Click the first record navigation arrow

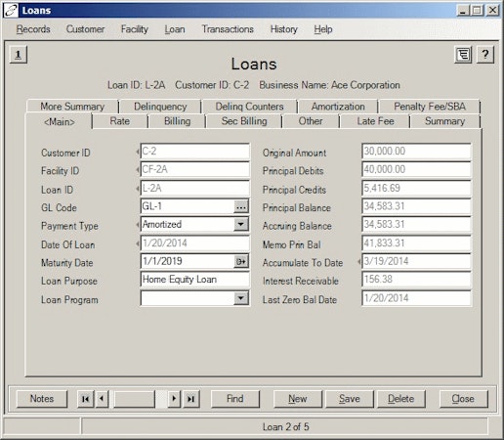(x=86, y=399)
